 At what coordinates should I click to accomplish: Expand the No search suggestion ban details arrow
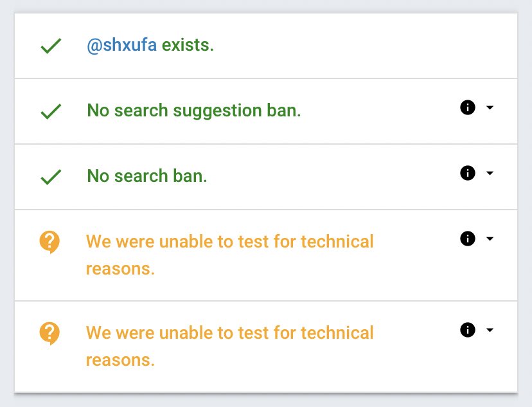490,107
